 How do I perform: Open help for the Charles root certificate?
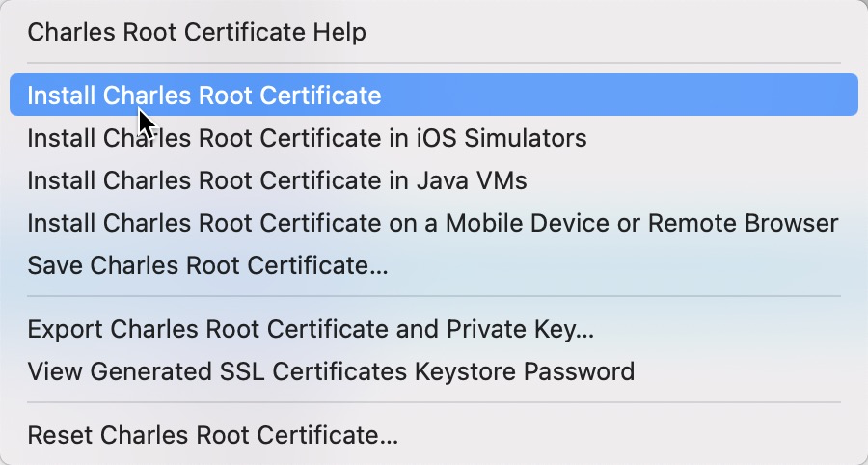tap(197, 33)
